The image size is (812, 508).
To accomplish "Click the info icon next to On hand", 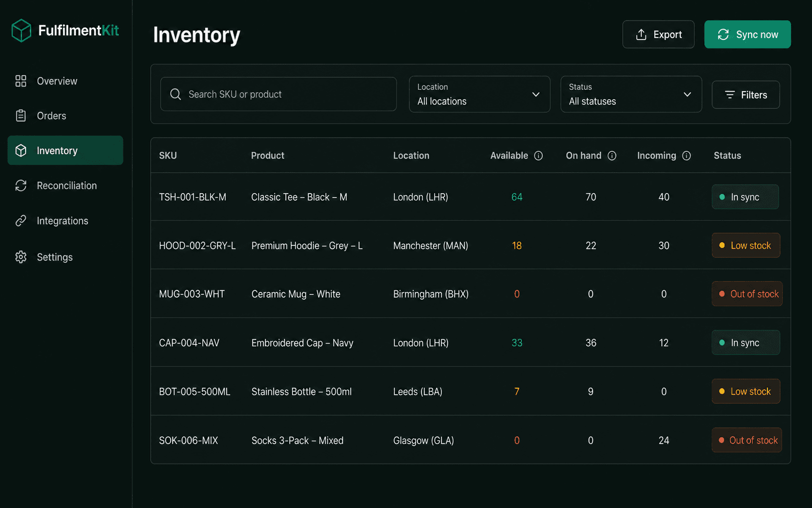I will (x=612, y=156).
